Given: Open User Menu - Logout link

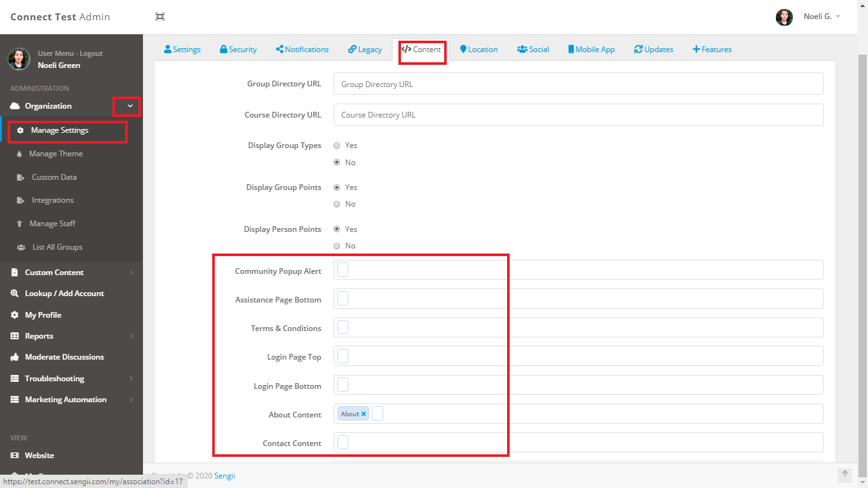Looking at the screenshot, I should coord(70,53).
